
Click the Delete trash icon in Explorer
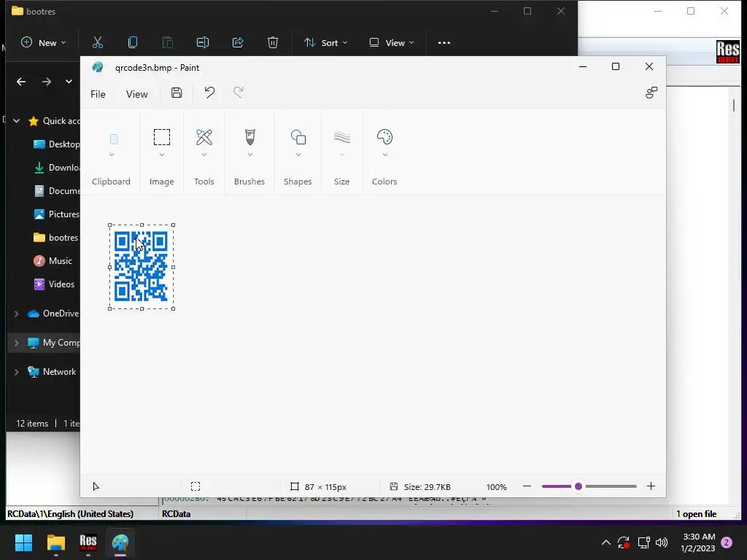click(273, 43)
